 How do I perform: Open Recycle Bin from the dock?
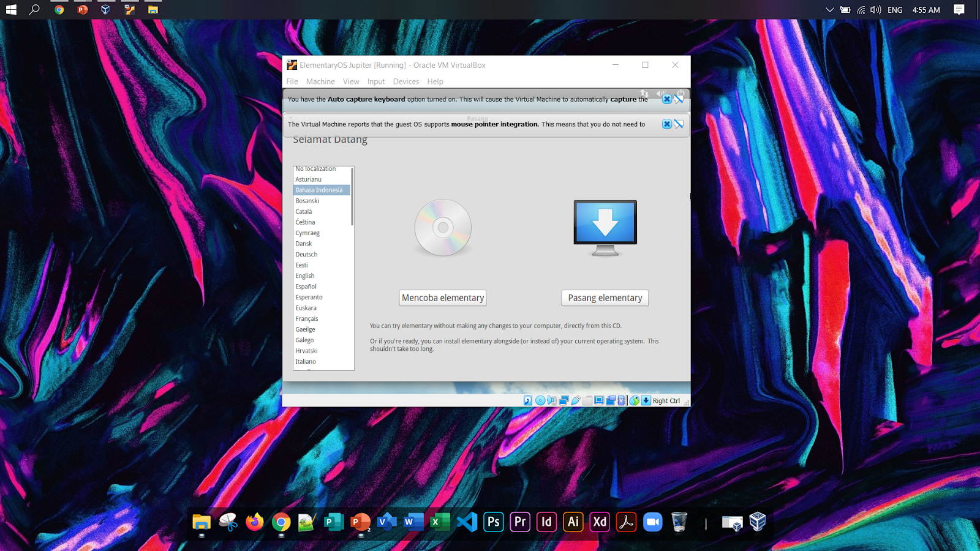coord(679,522)
